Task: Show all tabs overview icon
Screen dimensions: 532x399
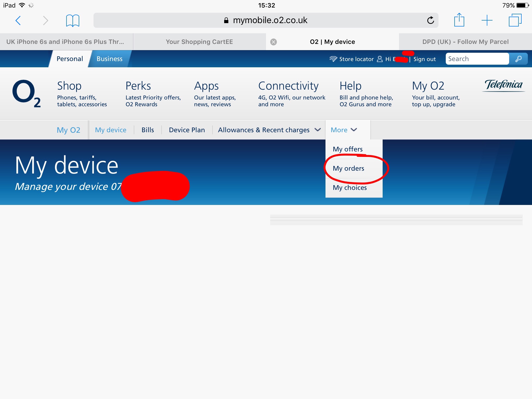Action: tap(515, 20)
